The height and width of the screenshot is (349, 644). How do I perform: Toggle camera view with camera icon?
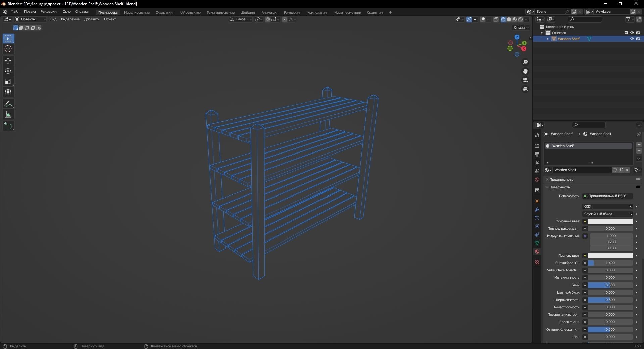click(x=525, y=80)
